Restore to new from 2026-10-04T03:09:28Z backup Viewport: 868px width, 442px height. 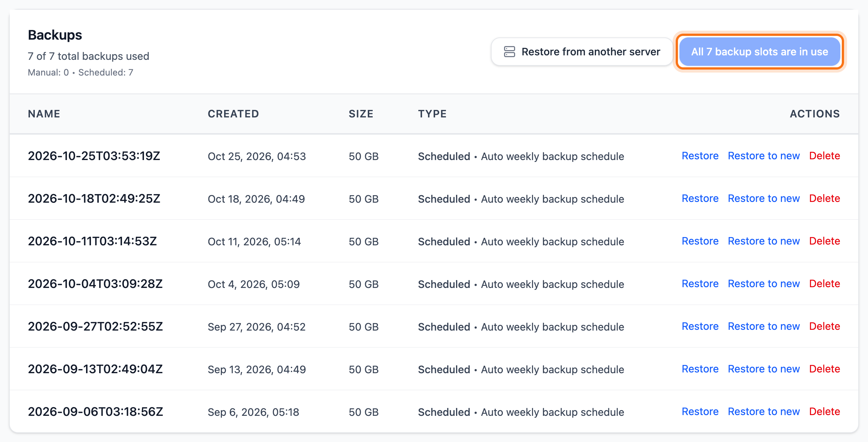764,284
